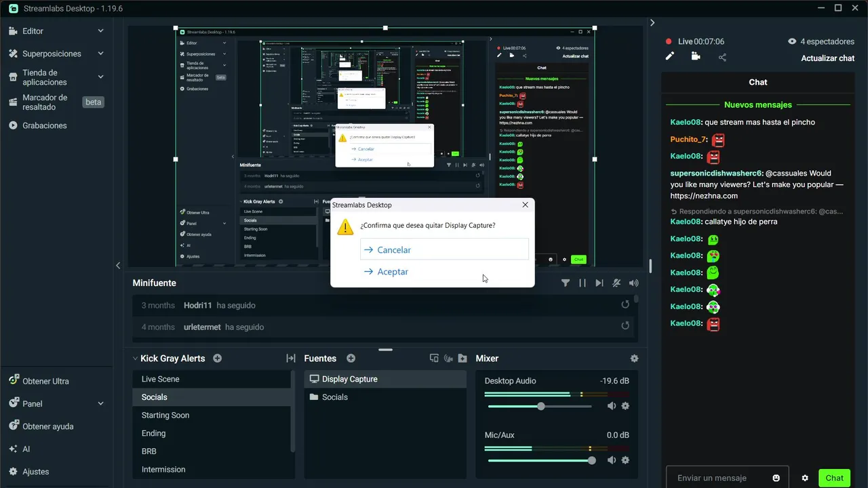868x488 pixels.
Task: Add a new scene with plus icon
Action: click(x=218, y=359)
